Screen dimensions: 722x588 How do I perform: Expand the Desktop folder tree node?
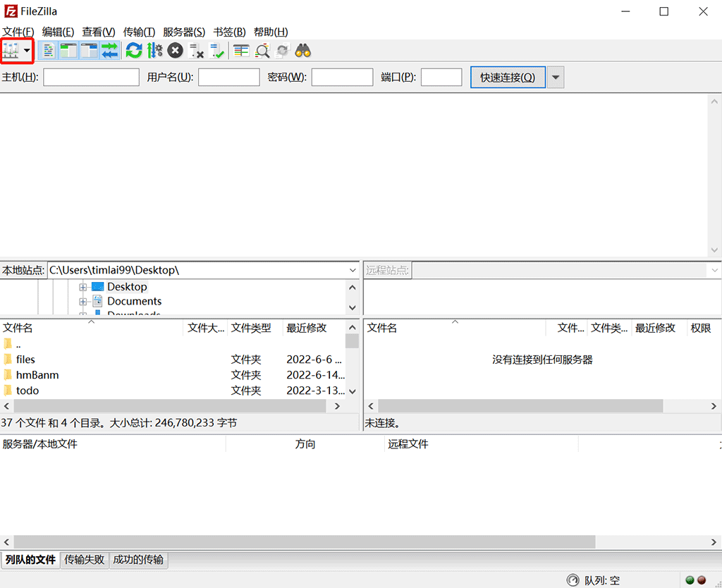pyautogui.click(x=83, y=288)
